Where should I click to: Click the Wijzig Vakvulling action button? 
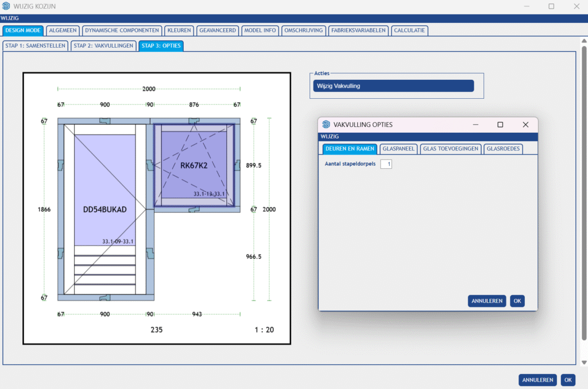pos(393,86)
